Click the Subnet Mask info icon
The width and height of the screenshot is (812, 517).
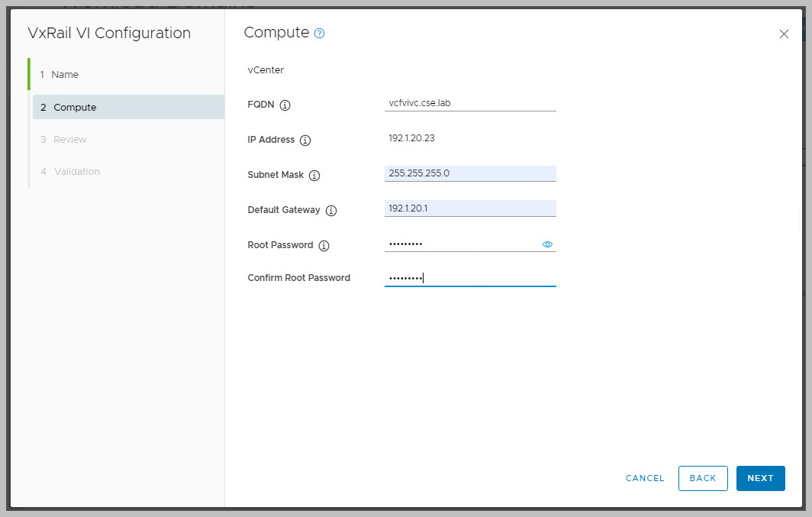[314, 176]
